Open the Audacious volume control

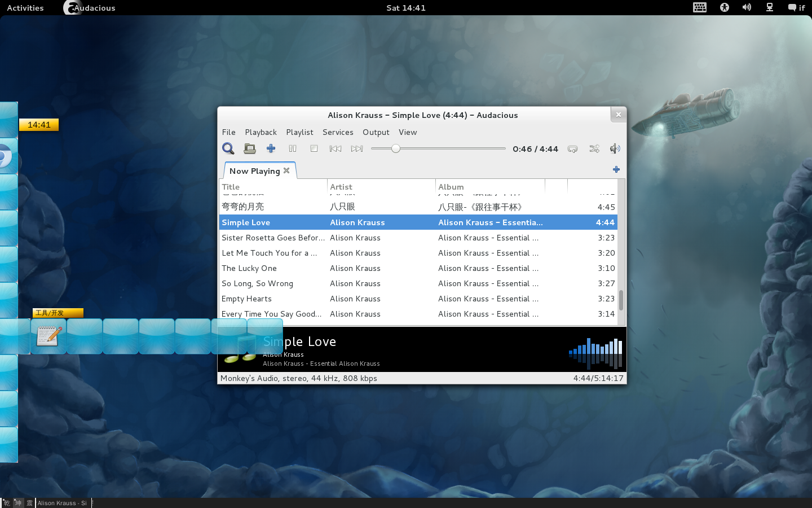615,148
